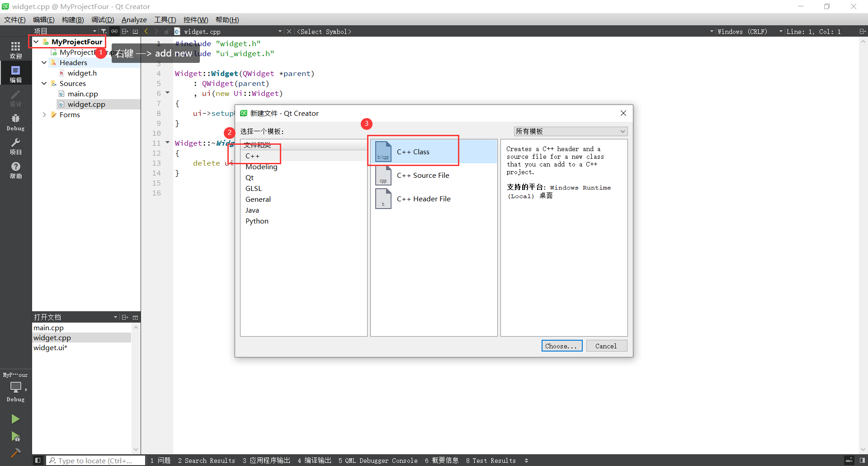
Task: Collapse the Sources folder
Action: pyautogui.click(x=44, y=83)
